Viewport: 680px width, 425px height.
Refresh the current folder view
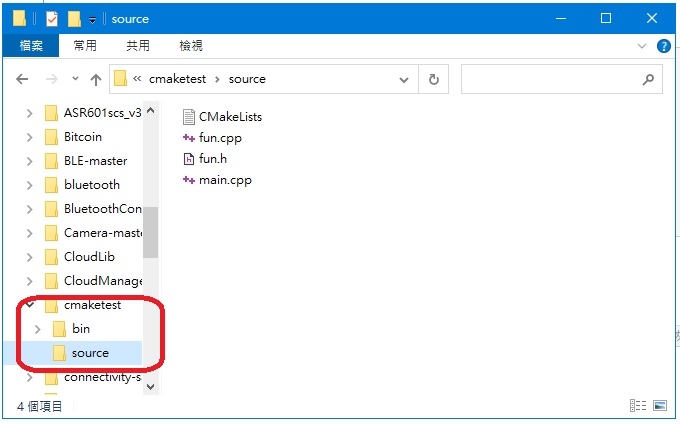tap(433, 79)
